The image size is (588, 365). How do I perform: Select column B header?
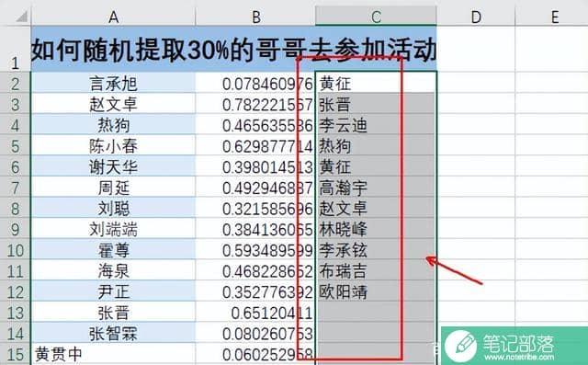pyautogui.click(x=255, y=17)
